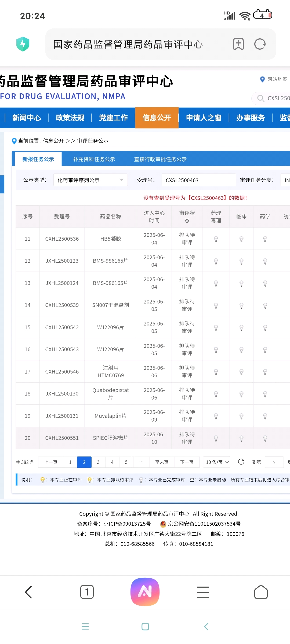Open 信息公开 menu
290x644 pixels.
click(x=157, y=118)
